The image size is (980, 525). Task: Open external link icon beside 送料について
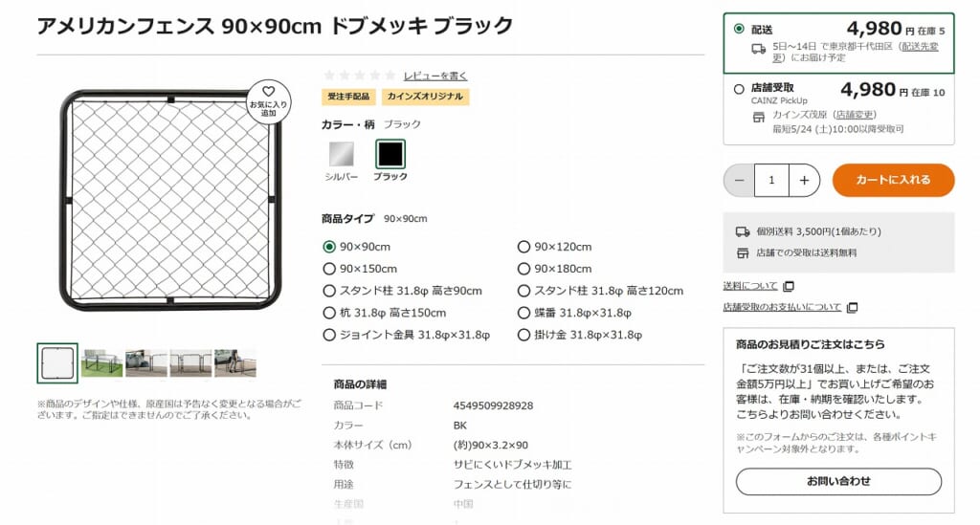(789, 286)
